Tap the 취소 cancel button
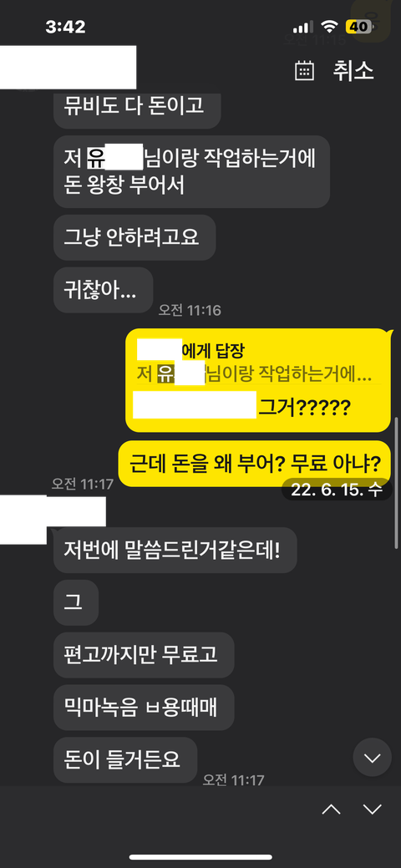The image size is (401, 868). point(353,71)
